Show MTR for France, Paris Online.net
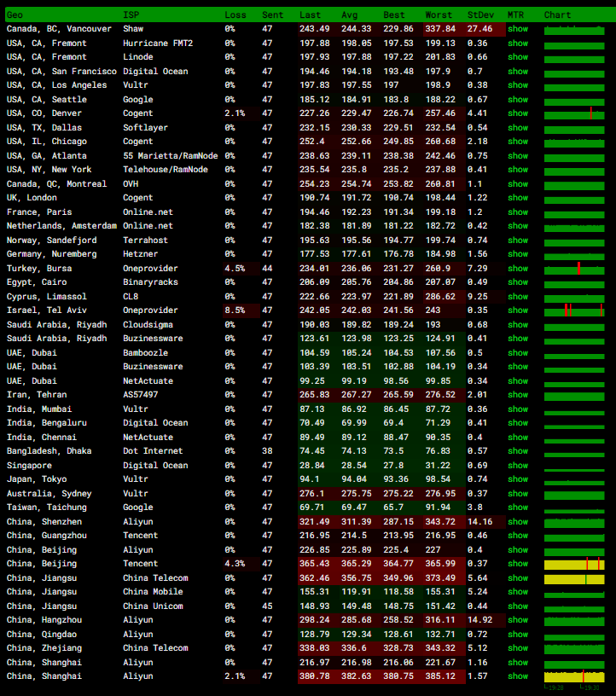 tap(518, 212)
